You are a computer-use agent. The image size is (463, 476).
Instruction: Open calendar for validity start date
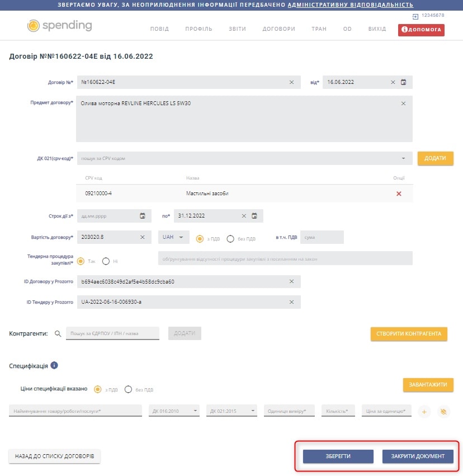click(x=142, y=216)
